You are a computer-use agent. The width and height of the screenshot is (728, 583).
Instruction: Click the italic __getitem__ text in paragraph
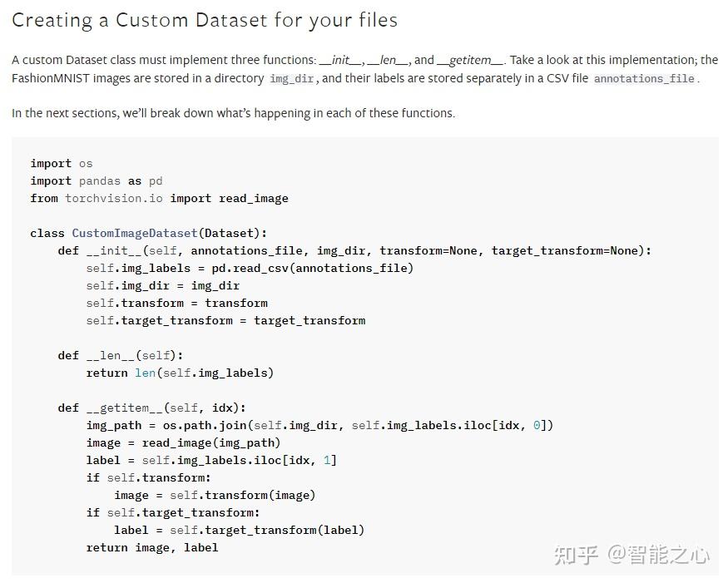470,61
